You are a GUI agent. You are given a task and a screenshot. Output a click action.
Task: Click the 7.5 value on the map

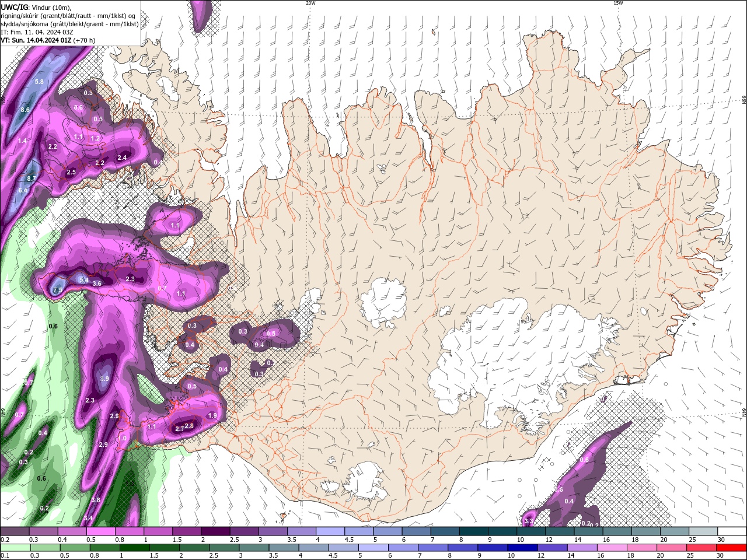tap(58, 290)
